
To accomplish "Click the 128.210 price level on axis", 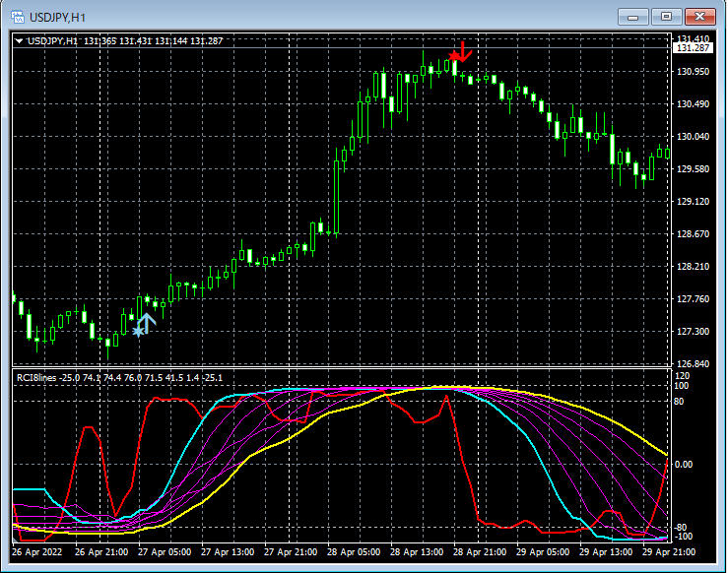I will [x=694, y=266].
